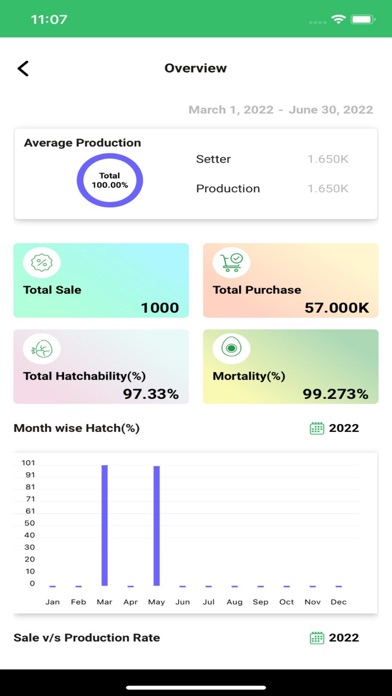Open the Mortality(%) card
Viewport: 392px width, 696px height.
click(291, 366)
